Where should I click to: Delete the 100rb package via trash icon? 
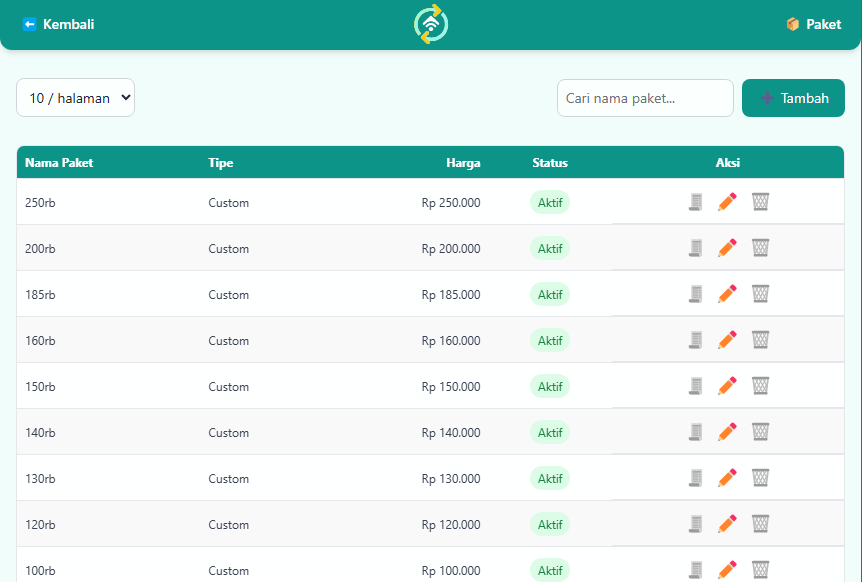tap(760, 569)
